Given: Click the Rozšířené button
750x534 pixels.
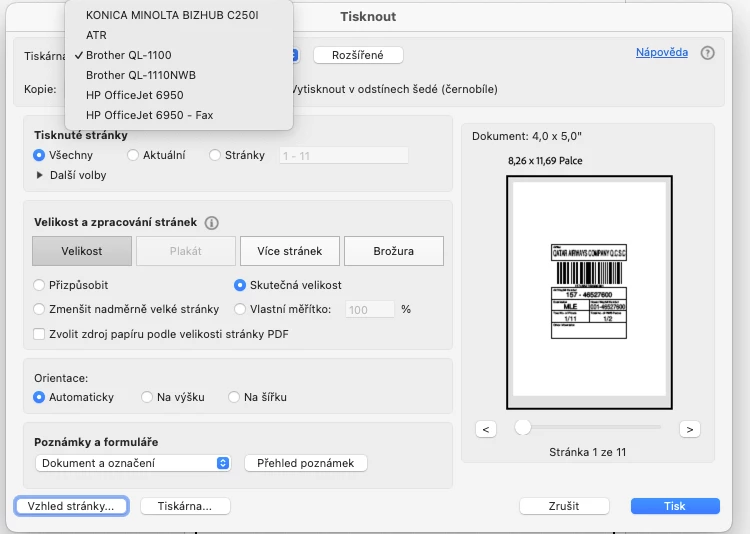Looking at the screenshot, I should click(358, 55).
